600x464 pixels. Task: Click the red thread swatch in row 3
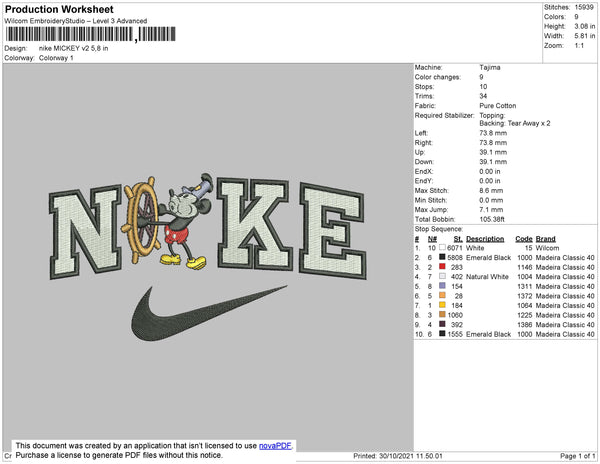tap(442, 267)
